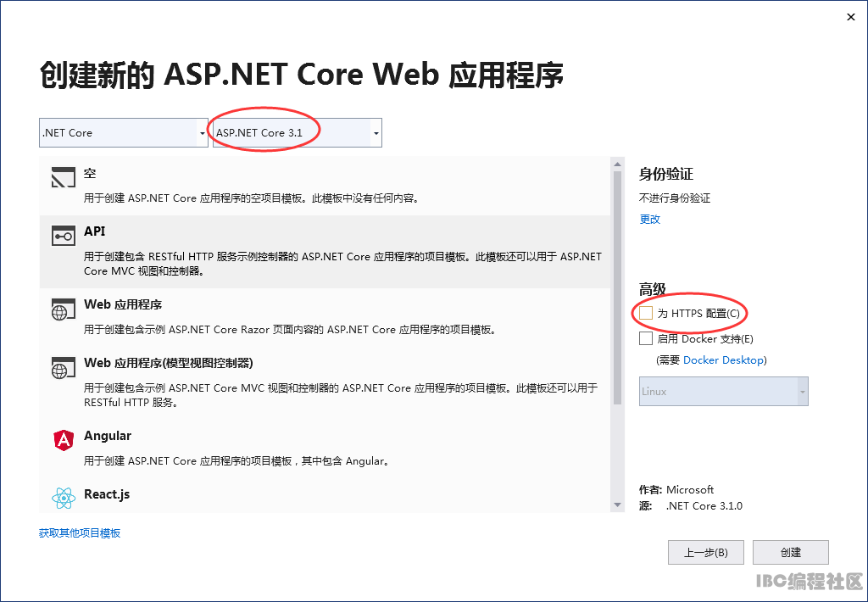Click the Angular template description text
The image size is (868, 602).
[x=237, y=460]
